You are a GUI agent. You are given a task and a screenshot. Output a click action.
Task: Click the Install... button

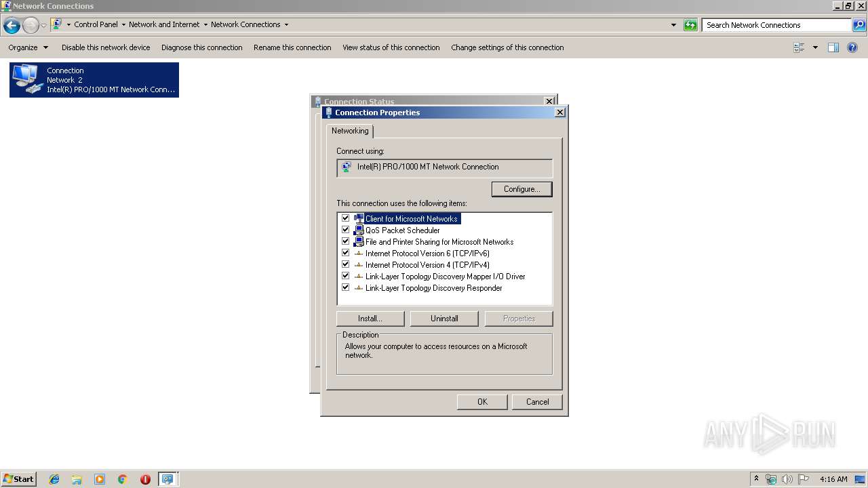[x=370, y=319]
